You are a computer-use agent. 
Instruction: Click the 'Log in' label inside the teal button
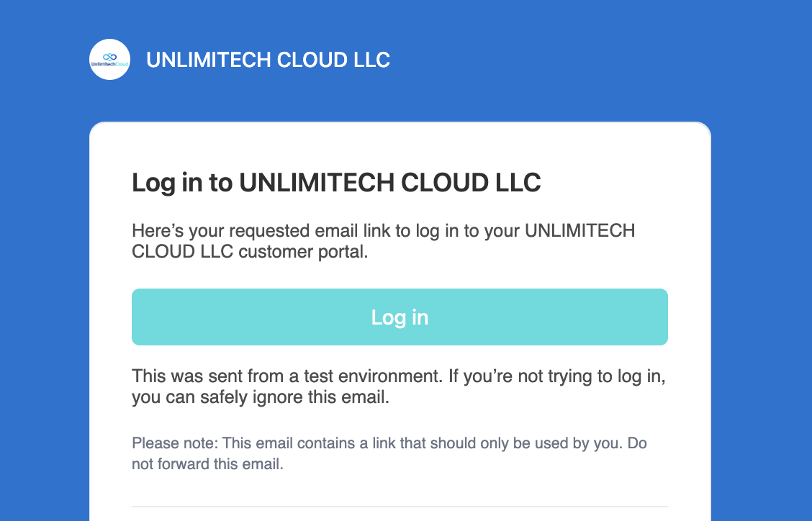(x=400, y=317)
